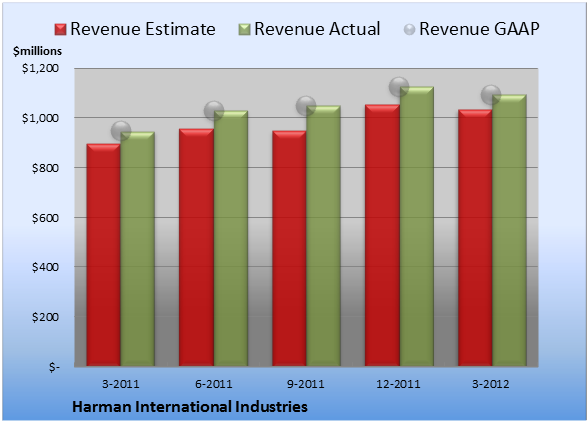
Task: Click the 3-2011 green actual bar
Action: pyautogui.click(x=138, y=249)
